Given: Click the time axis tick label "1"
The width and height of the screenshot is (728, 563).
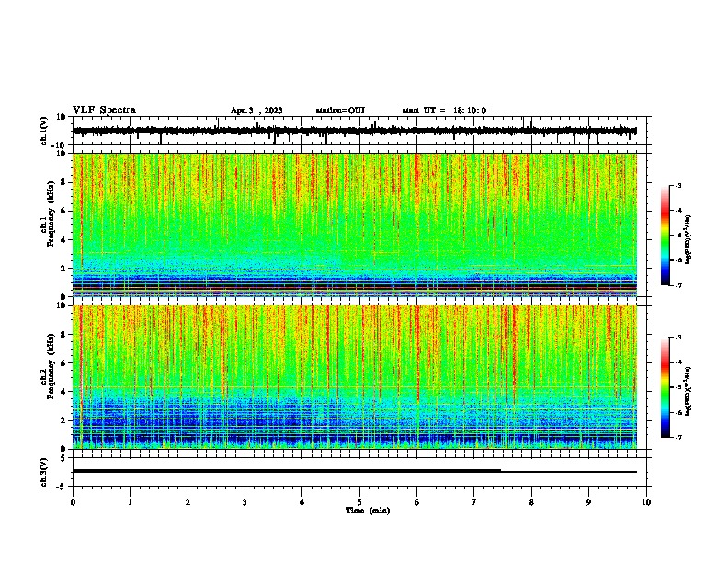Looking at the screenshot, I should tap(130, 502).
